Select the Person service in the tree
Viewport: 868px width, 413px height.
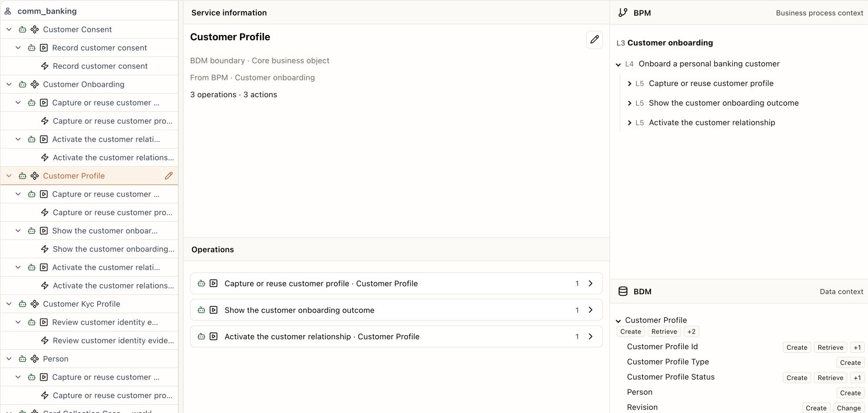(55, 359)
